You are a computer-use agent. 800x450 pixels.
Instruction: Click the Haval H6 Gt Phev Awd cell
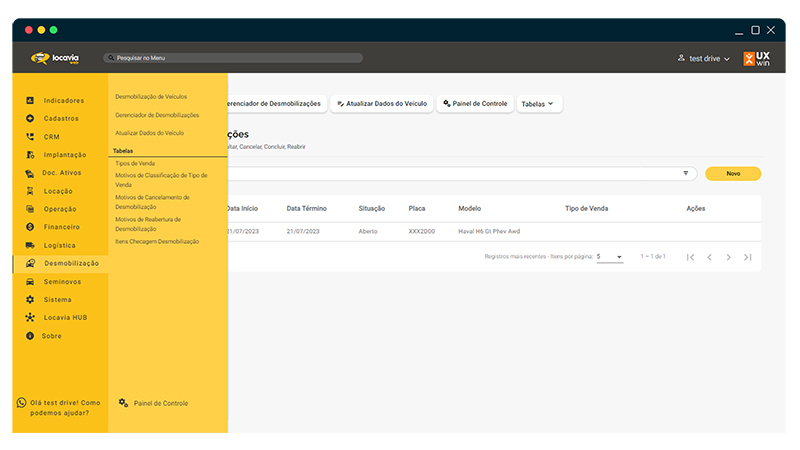point(489,231)
